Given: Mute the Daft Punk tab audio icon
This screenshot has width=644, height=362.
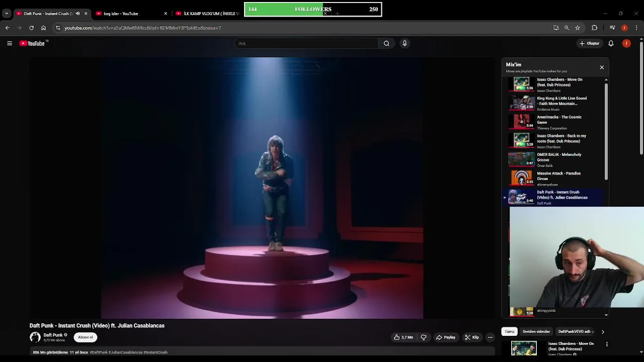Looking at the screenshot, I should coord(77,14).
